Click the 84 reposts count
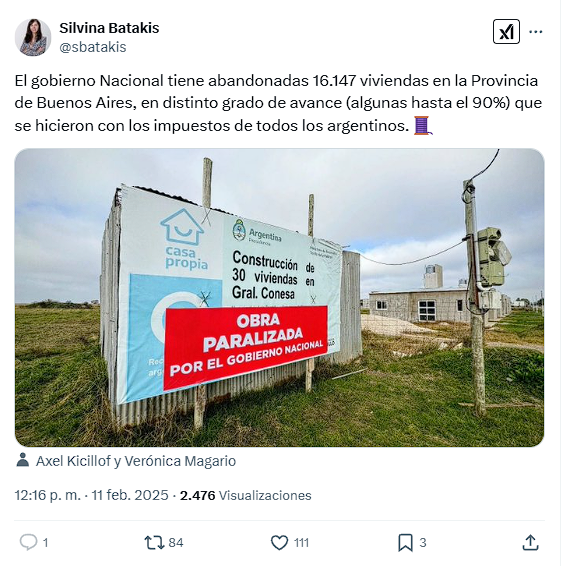The width and height of the screenshot is (567, 566). pos(176,542)
